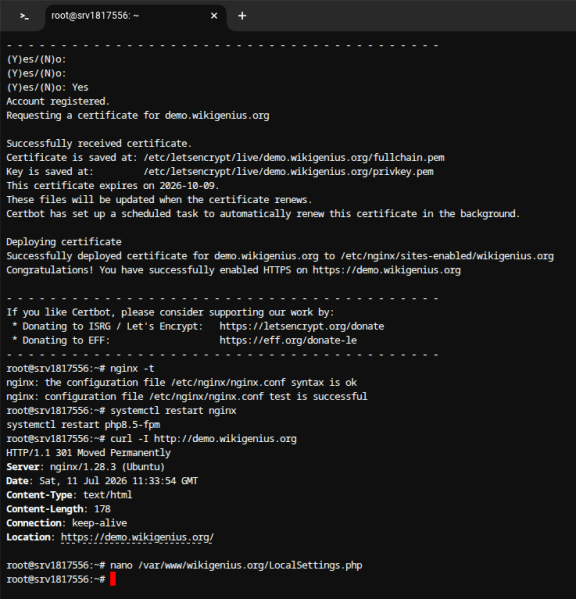Click the 'systemctl restart nginx' command
This screenshot has width=576, height=599.
173,411
